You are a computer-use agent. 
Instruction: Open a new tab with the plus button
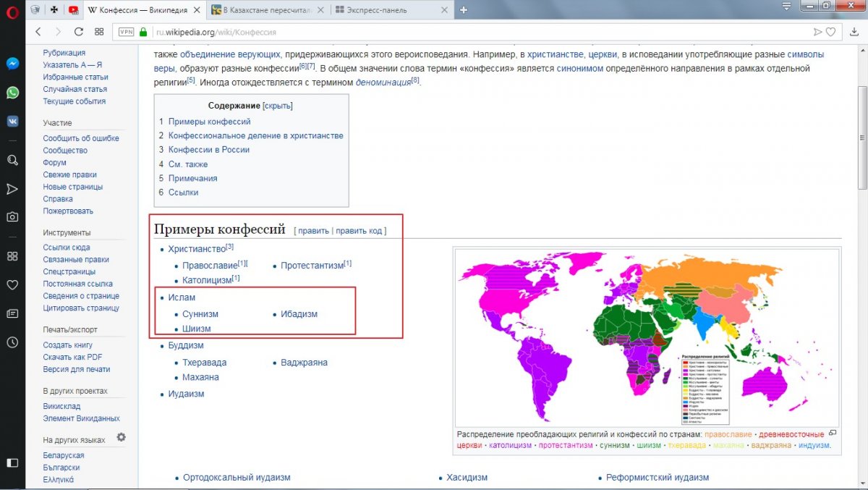tap(464, 10)
